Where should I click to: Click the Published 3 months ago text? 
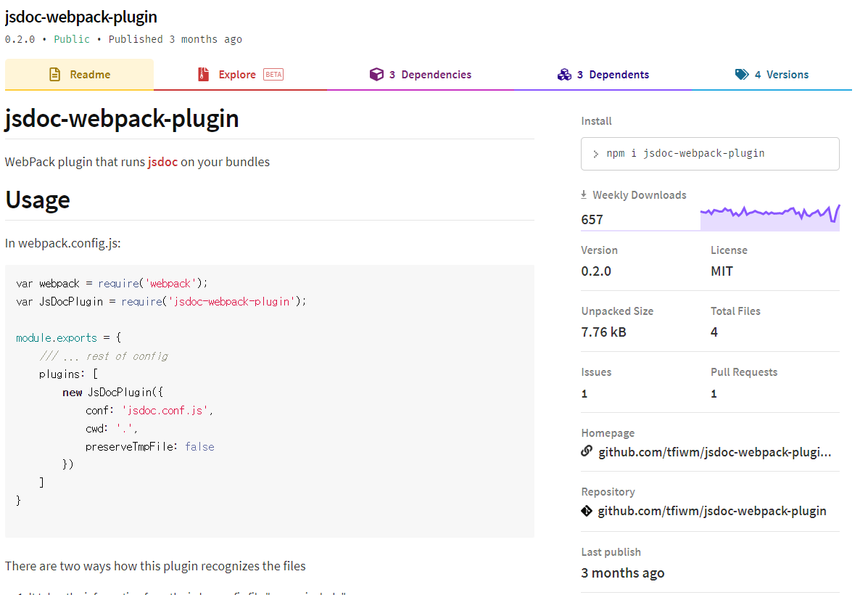point(175,39)
